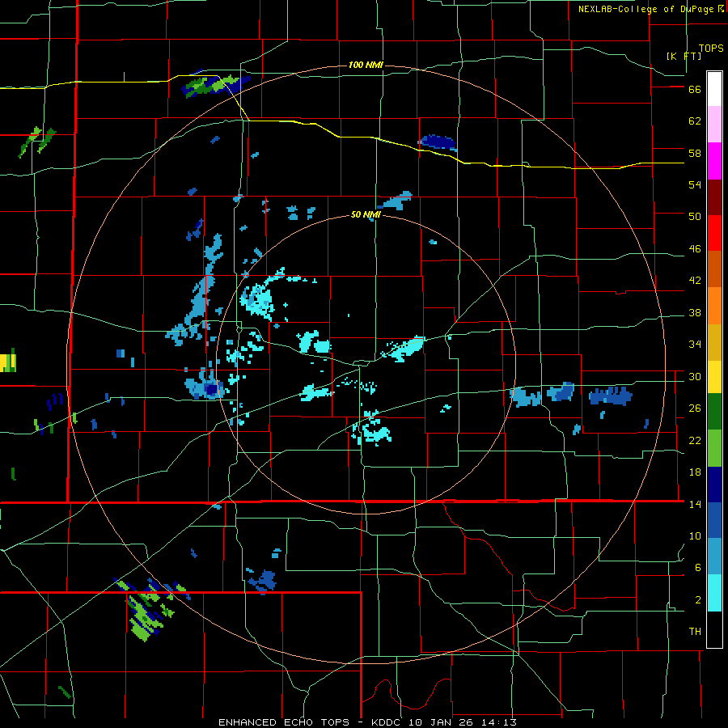This screenshot has height=728, width=728.
Task: Click the 58 legend value
Action: point(695,153)
